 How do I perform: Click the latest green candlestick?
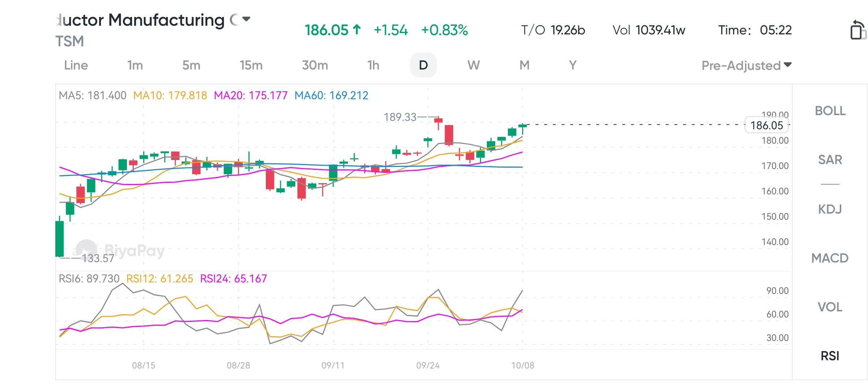[x=523, y=126]
